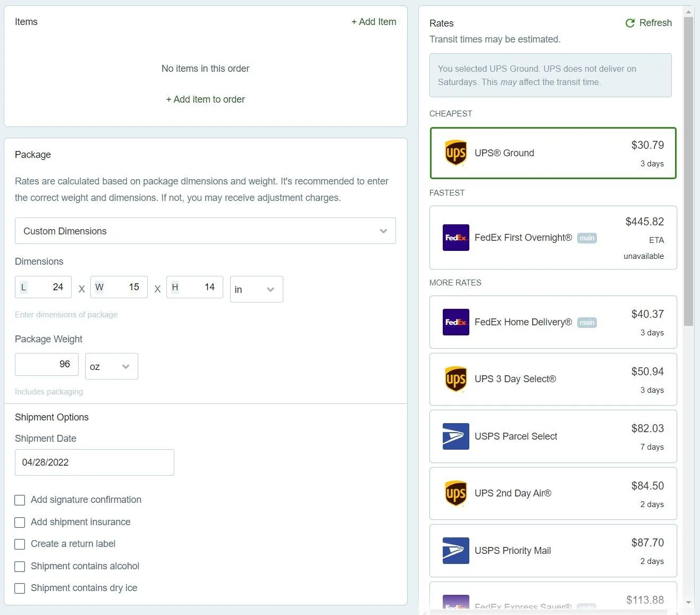The height and width of the screenshot is (615, 700).
Task: Choose the FedEx Home Delivery rate
Action: pyautogui.click(x=553, y=322)
